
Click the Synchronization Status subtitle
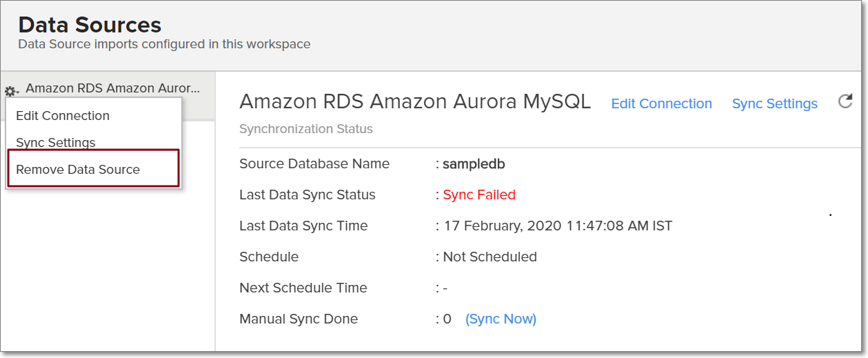point(306,129)
